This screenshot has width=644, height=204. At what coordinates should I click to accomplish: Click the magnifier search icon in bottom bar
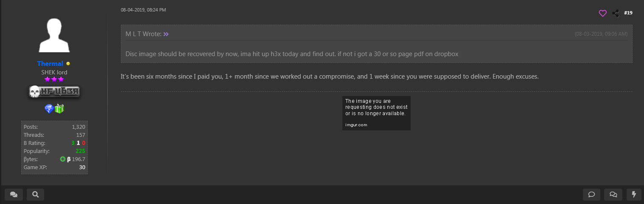[35, 195]
